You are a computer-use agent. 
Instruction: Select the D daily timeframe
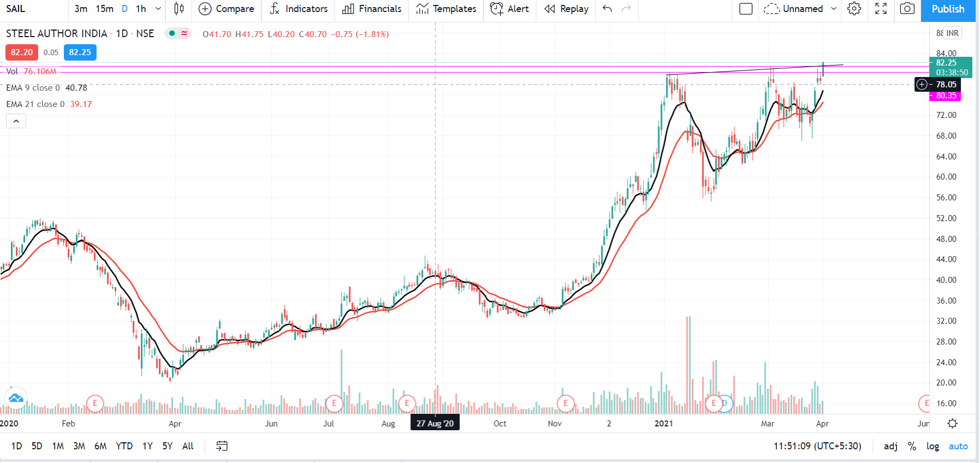pos(124,9)
